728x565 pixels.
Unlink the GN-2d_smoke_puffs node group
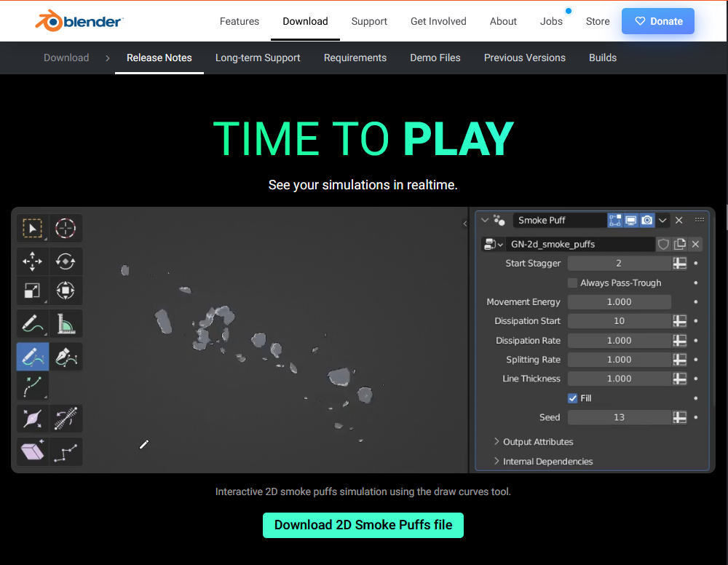pos(695,244)
